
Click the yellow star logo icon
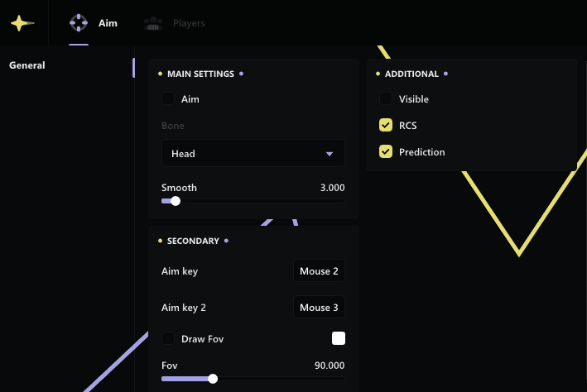coord(22,23)
